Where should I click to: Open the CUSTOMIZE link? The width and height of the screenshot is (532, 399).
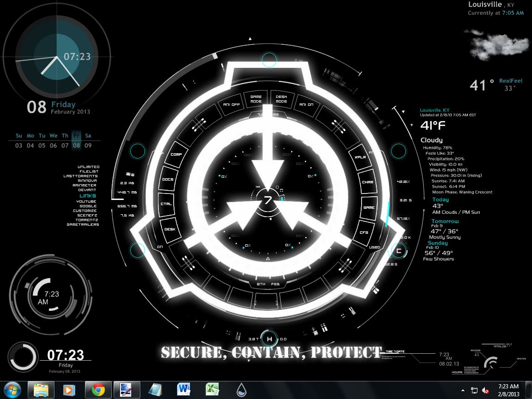pos(85,211)
